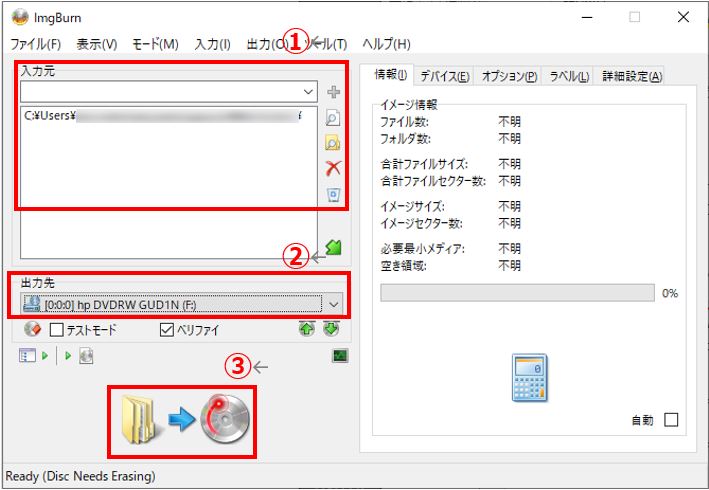Remove selected source with red X icon
This screenshot has height=490, width=709.
coord(333,168)
